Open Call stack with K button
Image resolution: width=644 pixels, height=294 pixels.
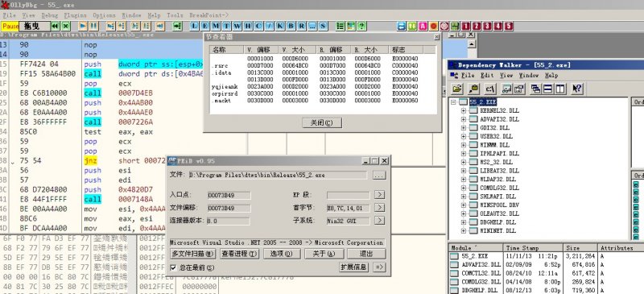coord(280,27)
